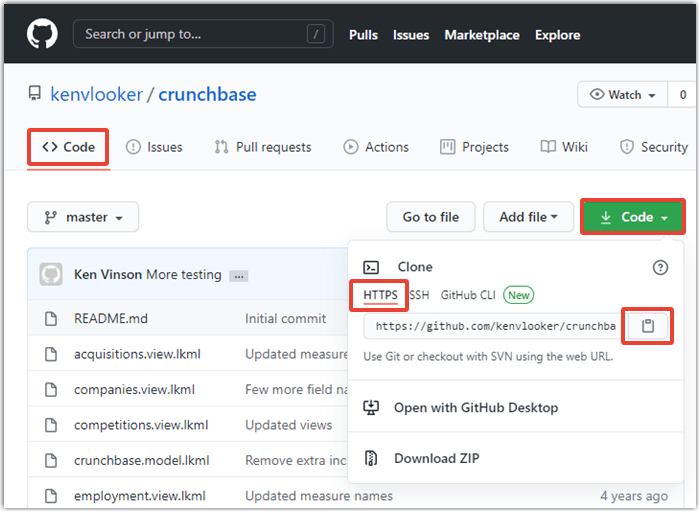Expand the Watch dropdown
This screenshot has width=700, height=512.
(x=622, y=95)
